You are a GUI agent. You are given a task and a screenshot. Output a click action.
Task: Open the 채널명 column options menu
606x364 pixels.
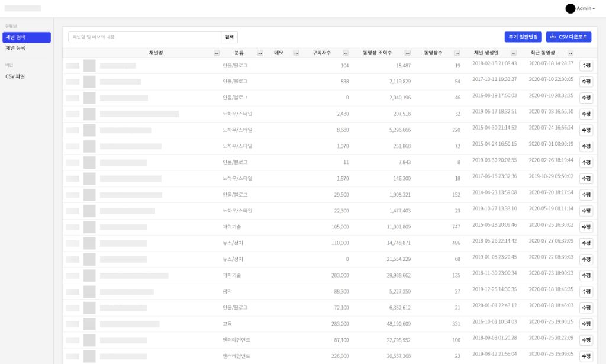click(217, 53)
